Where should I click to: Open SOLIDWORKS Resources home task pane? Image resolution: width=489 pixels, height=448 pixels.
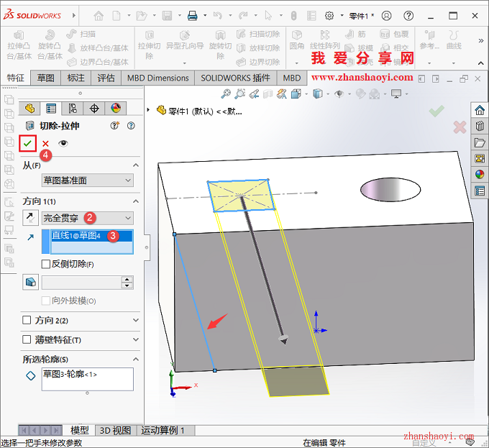coord(480,110)
